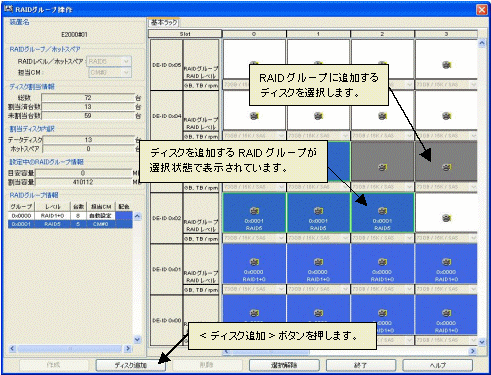Click the gray selected disk in slot 3
Viewport: 491px width, 375px height.
point(446,161)
